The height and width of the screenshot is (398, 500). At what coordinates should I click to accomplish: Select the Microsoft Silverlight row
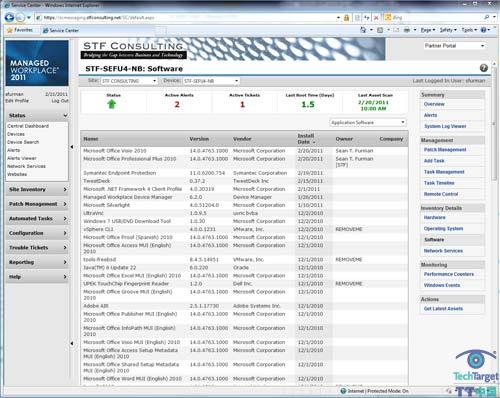(244, 205)
